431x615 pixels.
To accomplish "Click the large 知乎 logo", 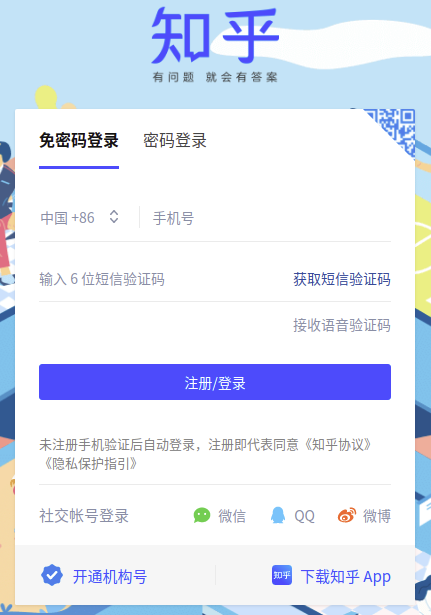I will pos(215,35).
